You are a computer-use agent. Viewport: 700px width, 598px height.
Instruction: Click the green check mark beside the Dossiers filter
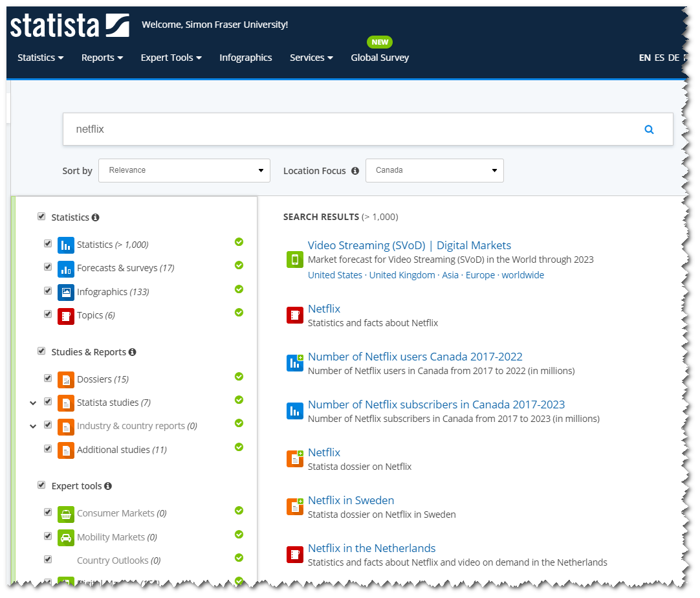[239, 377]
